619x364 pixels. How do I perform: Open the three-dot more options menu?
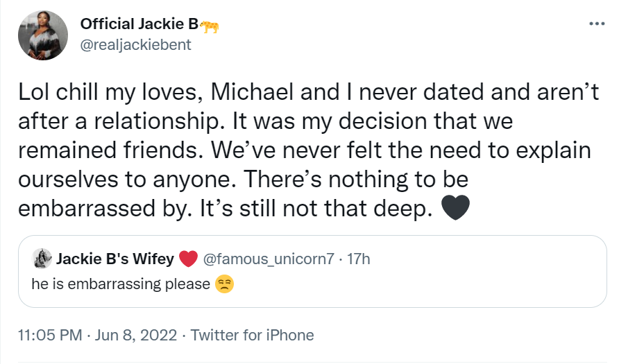(x=596, y=24)
